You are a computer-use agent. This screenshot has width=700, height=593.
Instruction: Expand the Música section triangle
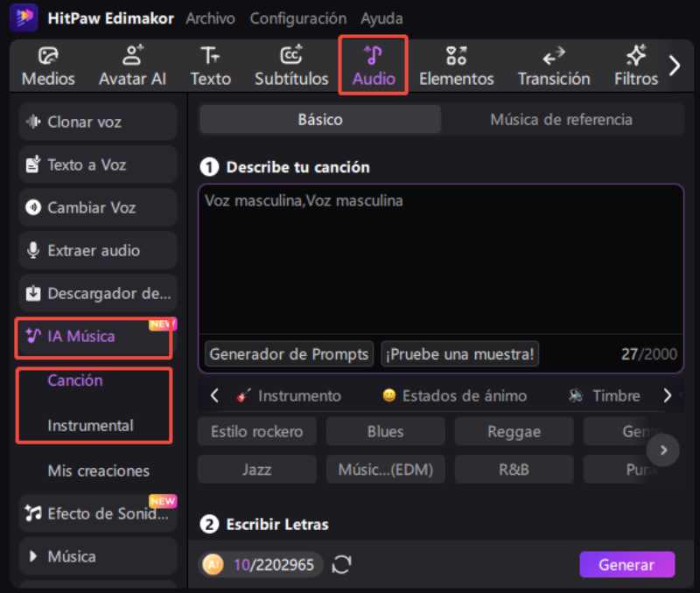(x=32, y=556)
